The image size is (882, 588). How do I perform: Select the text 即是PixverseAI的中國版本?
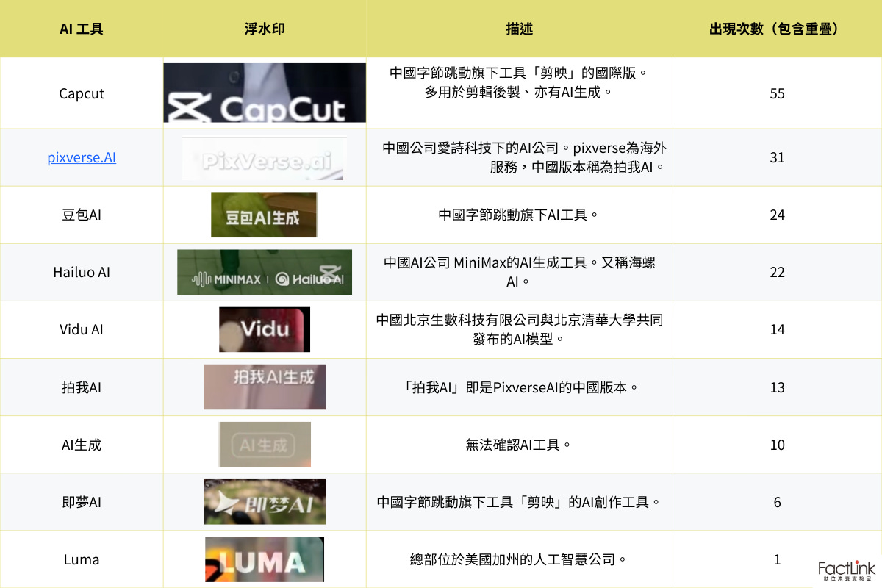[520, 387]
